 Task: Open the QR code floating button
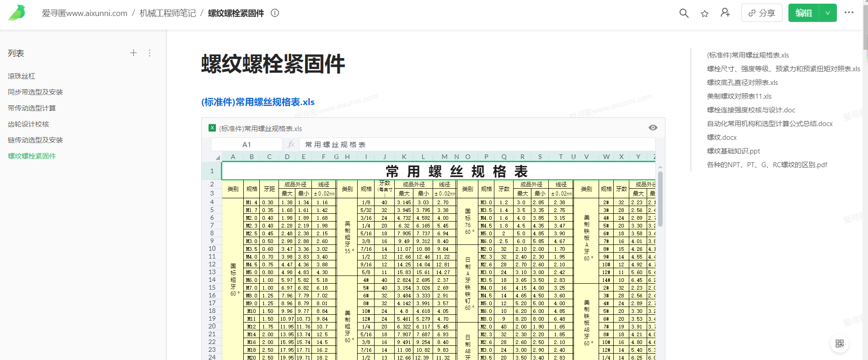click(x=840, y=344)
